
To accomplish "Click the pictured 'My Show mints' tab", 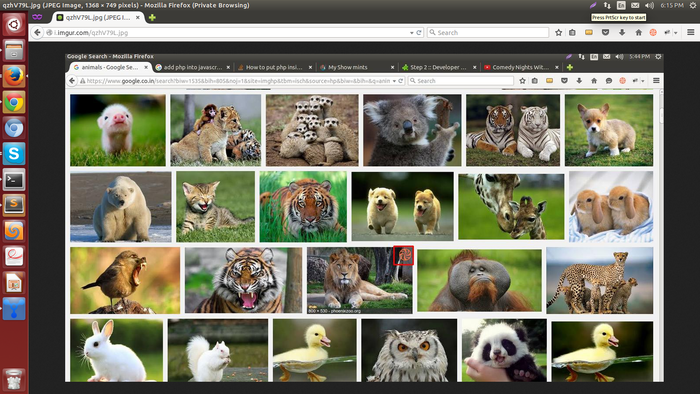I will pyautogui.click(x=357, y=67).
